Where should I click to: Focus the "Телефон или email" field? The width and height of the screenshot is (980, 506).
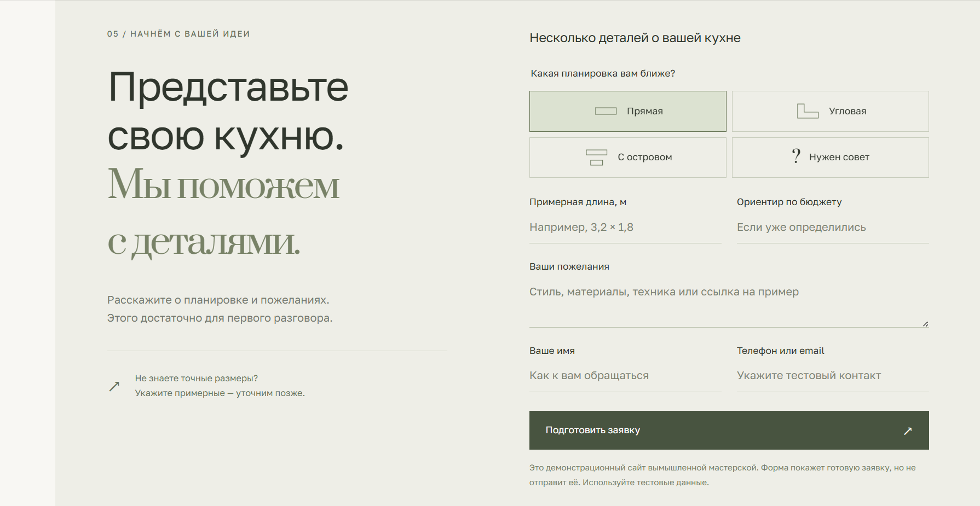point(833,376)
